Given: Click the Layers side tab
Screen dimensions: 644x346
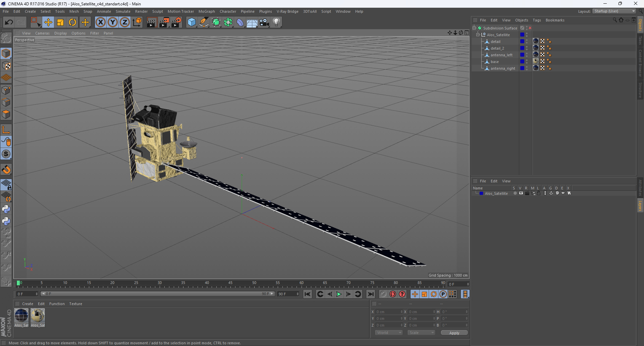Looking at the screenshot, I should pyautogui.click(x=640, y=206).
